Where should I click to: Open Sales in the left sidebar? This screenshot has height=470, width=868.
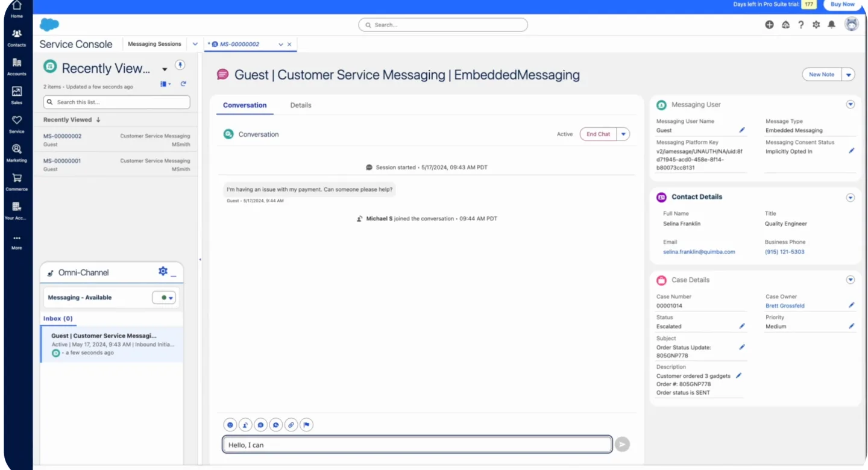[17, 95]
